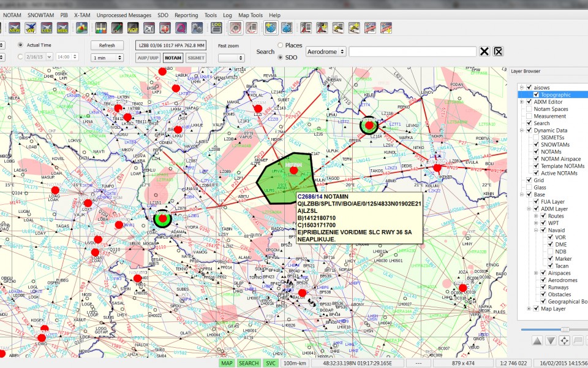Click the colored bars chart toolbar icon

101,28
